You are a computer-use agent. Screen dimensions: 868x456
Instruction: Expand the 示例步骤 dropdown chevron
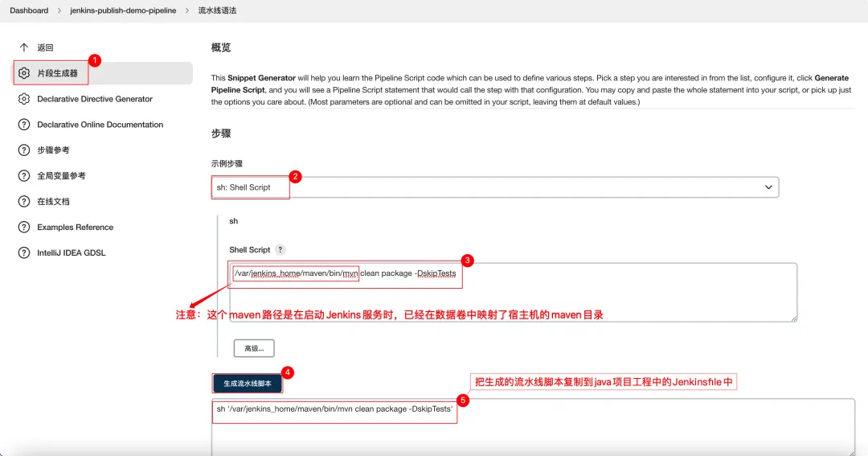[x=768, y=187]
